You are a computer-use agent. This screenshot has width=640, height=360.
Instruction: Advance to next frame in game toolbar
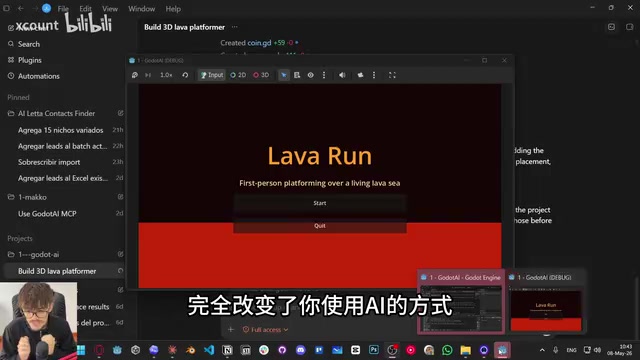click(148, 75)
